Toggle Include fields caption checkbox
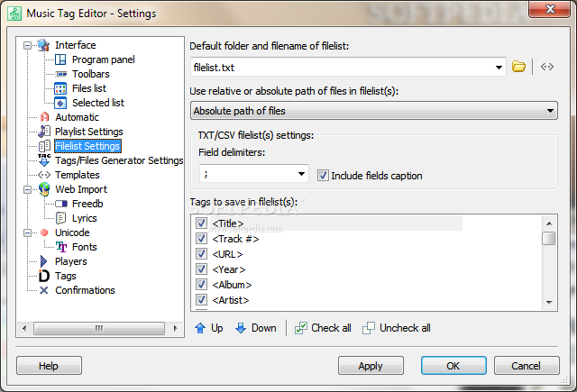This screenshot has height=392, width=577. coord(323,176)
